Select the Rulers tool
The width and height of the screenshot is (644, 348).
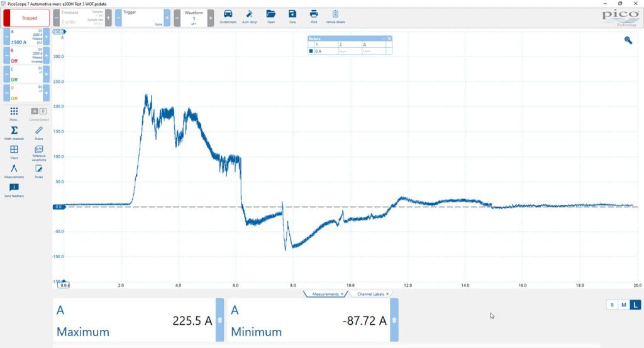(38, 131)
